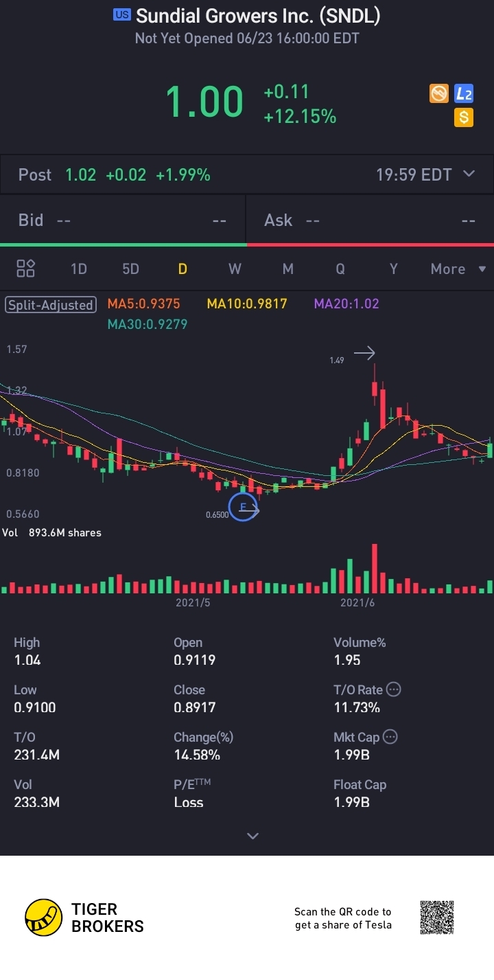This screenshot has width=494, height=980.
Task: Tap Scan the QR code promo text
Action: coord(343,918)
